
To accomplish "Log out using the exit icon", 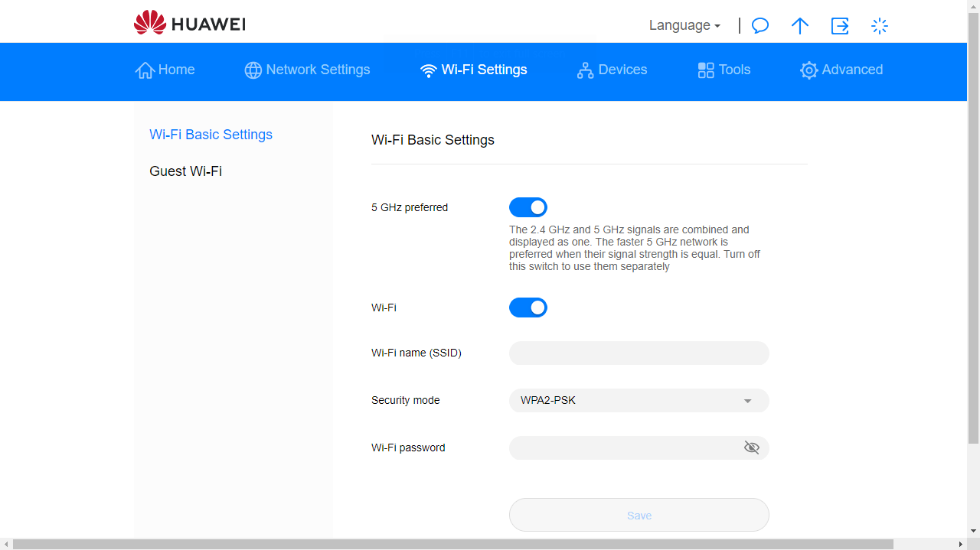I will point(840,25).
